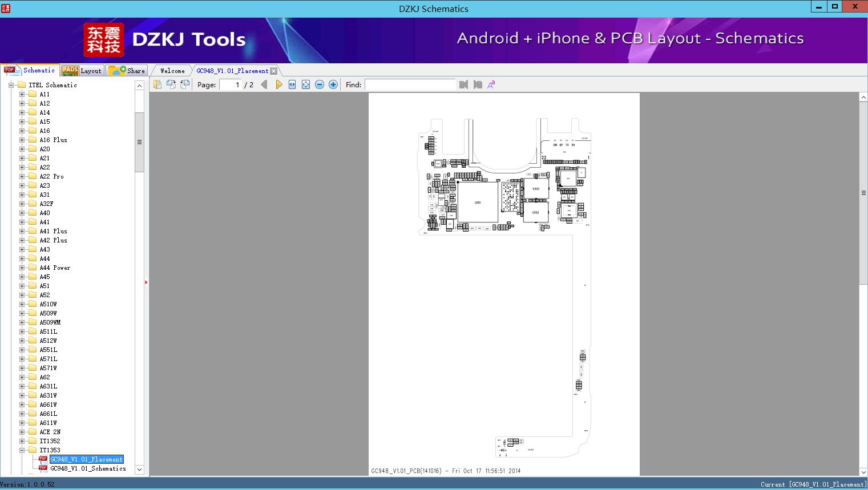Click the page number input field
This screenshot has width=868, height=490.
click(x=231, y=84)
